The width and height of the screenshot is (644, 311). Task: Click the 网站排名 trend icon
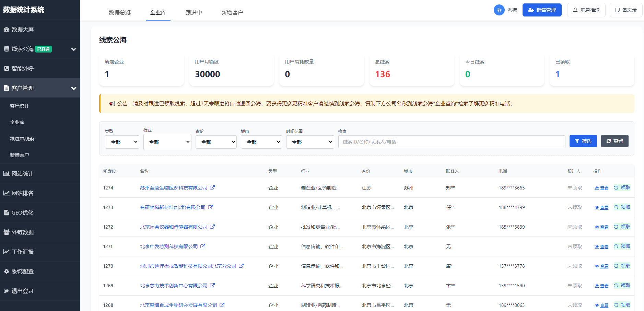(6, 193)
